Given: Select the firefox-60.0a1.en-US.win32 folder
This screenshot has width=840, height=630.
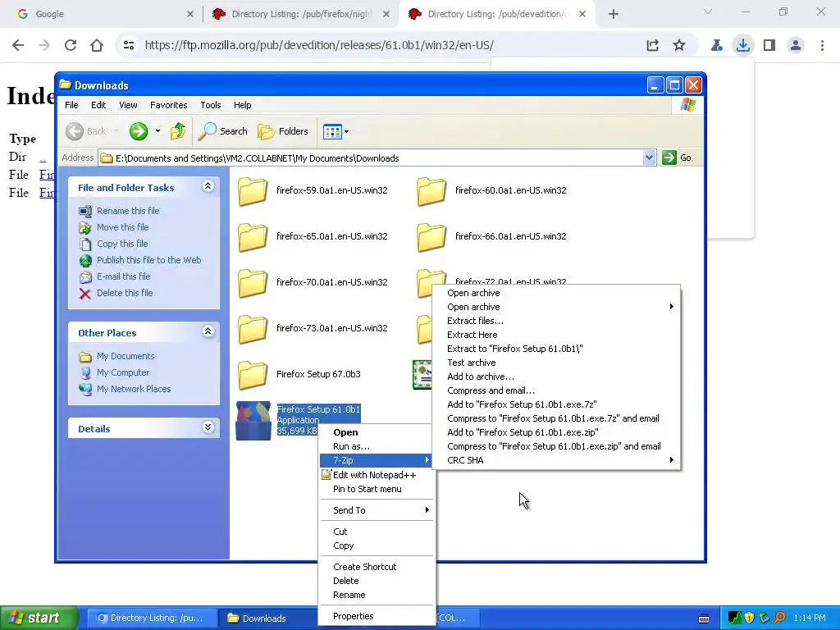Looking at the screenshot, I should click(x=491, y=191).
